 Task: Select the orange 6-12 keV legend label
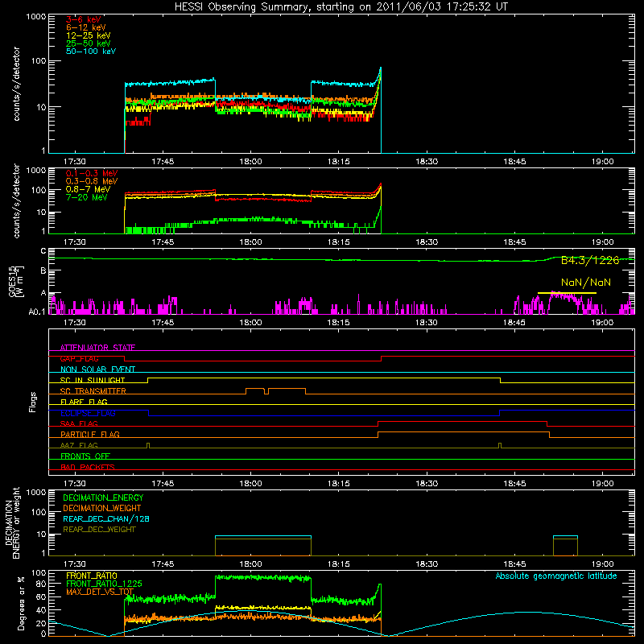[86, 27]
